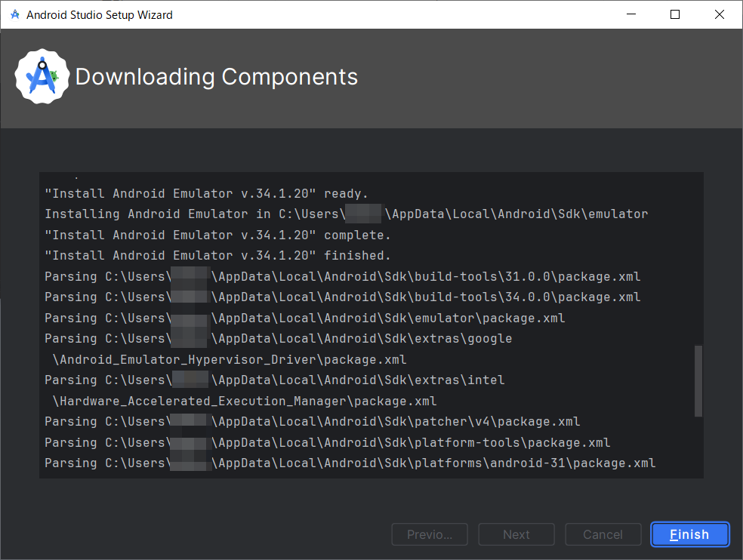This screenshot has width=743, height=560.
Task: Click the "Installing Android Emulator in" log line
Action: pyautogui.click(x=346, y=214)
